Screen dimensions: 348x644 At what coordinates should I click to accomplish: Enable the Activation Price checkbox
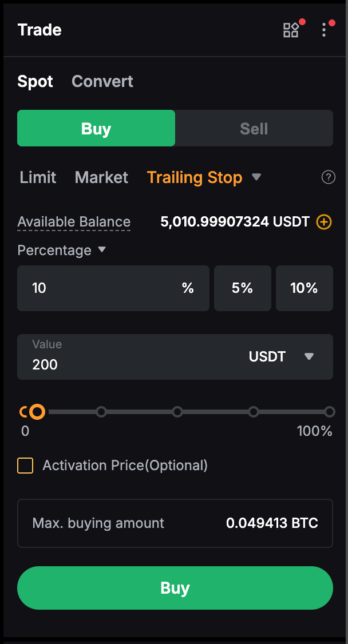click(x=25, y=466)
